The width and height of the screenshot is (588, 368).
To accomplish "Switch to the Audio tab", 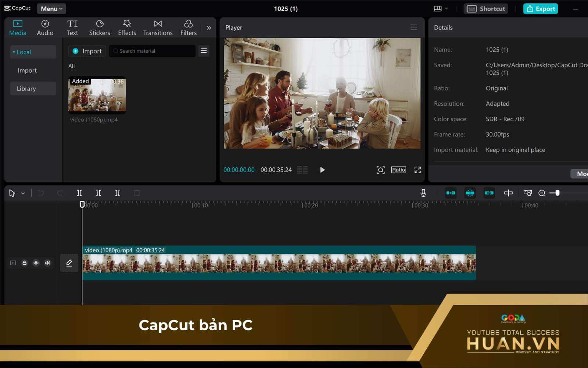I will click(45, 28).
